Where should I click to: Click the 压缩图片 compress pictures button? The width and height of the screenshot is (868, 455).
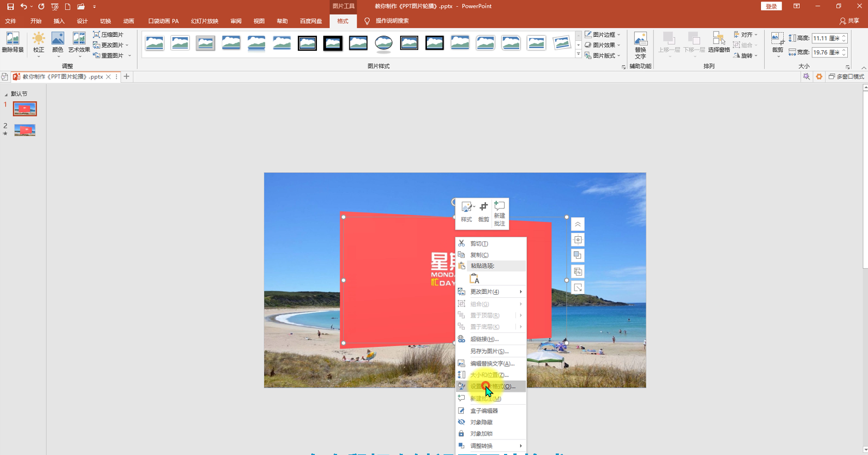(x=109, y=35)
